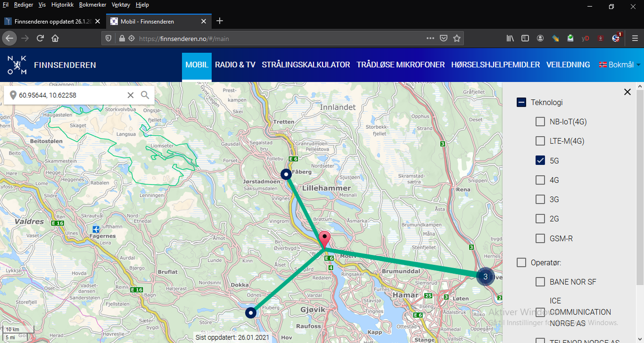Clear the coordinate search field
Viewport: 644px width, 343px height.
click(x=130, y=95)
